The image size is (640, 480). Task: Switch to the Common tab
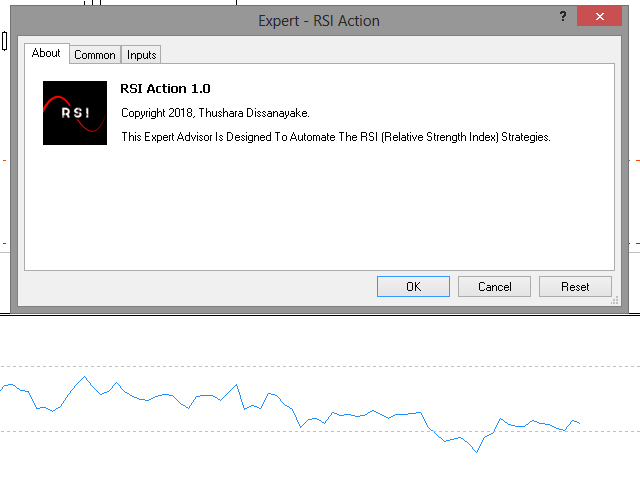coord(95,55)
